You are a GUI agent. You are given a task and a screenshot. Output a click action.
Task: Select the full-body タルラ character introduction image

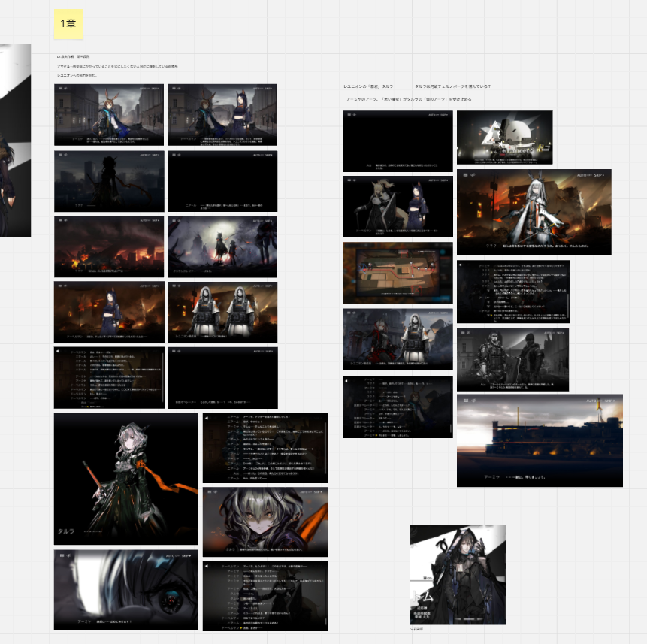(125, 479)
